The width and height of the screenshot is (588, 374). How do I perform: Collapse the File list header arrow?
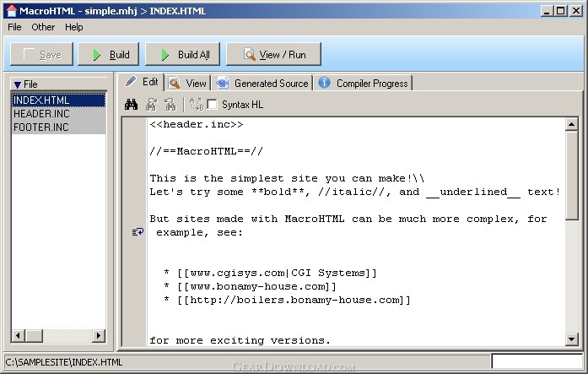click(x=17, y=84)
